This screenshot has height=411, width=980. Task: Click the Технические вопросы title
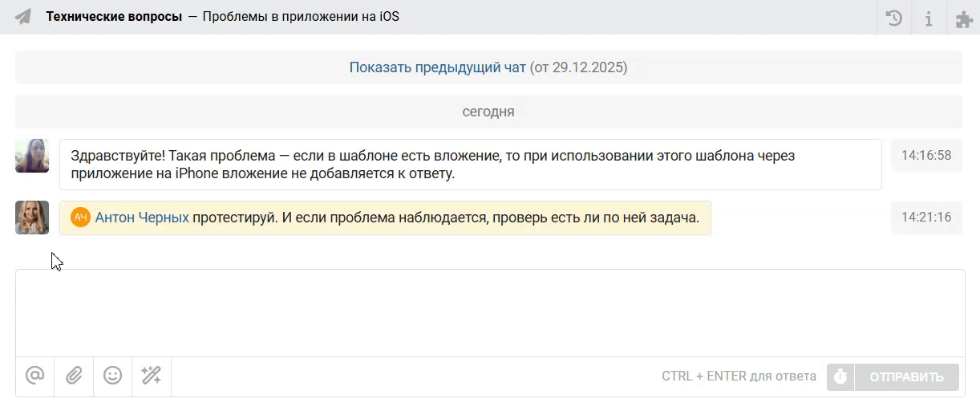pos(114,17)
